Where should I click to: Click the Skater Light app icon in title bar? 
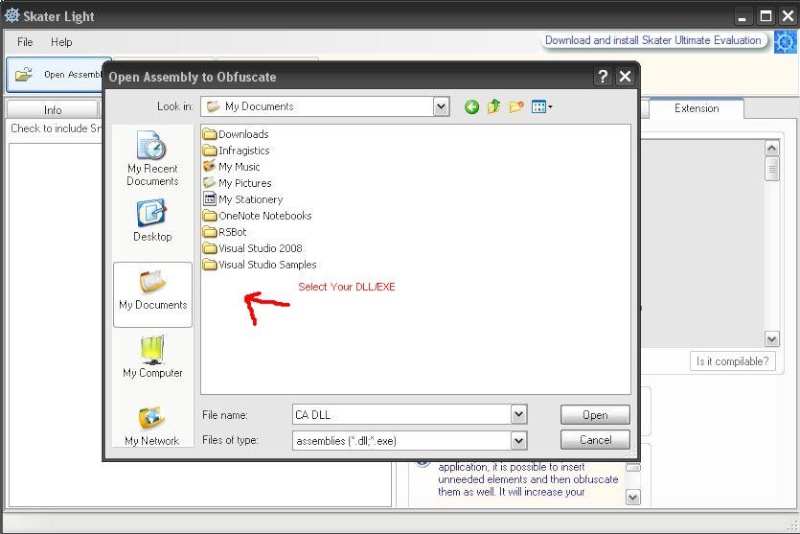(x=12, y=15)
